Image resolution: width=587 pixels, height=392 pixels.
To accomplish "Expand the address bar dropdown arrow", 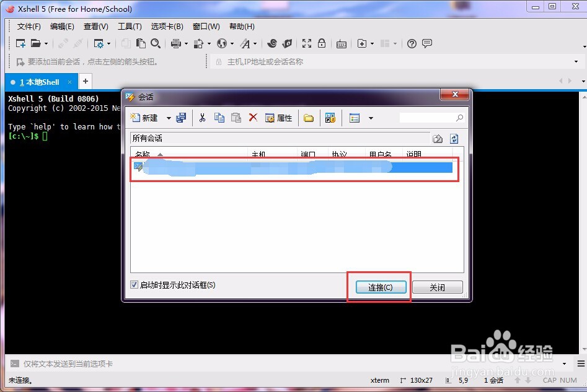I will (x=576, y=62).
